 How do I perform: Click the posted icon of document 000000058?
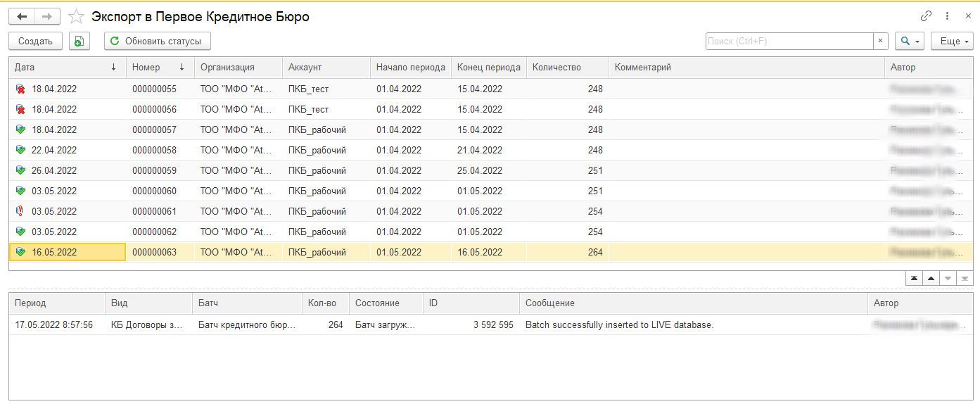[x=20, y=151]
